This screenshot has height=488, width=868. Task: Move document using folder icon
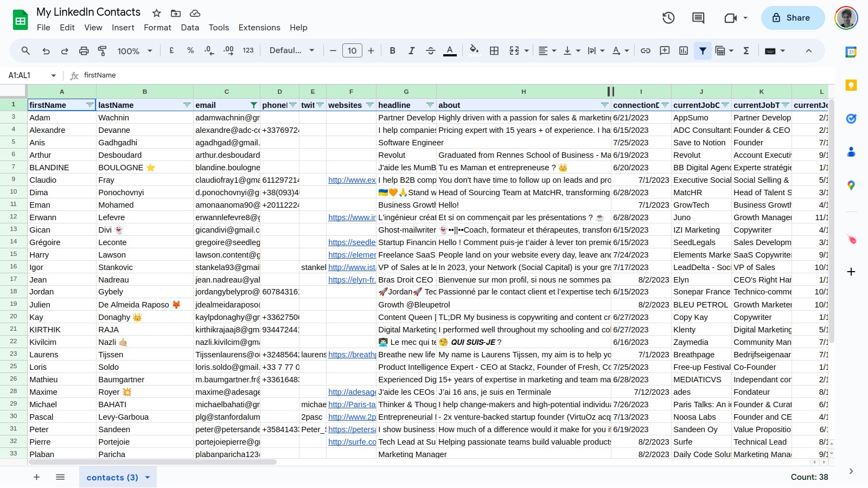(176, 13)
